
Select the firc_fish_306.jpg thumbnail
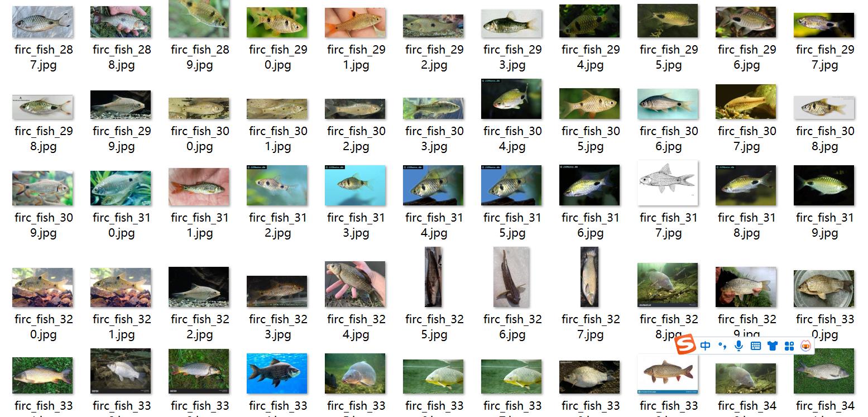click(668, 104)
